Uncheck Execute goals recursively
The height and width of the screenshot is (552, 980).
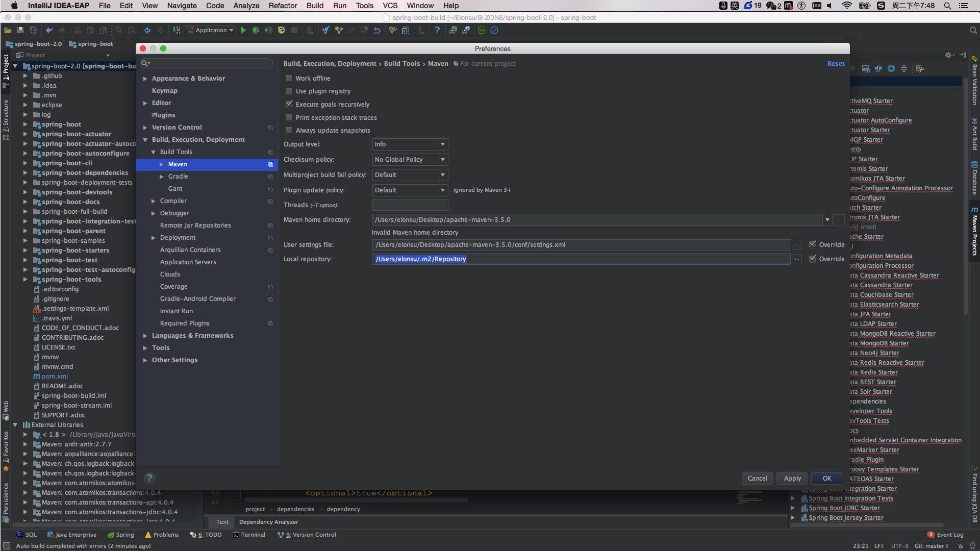(x=289, y=104)
